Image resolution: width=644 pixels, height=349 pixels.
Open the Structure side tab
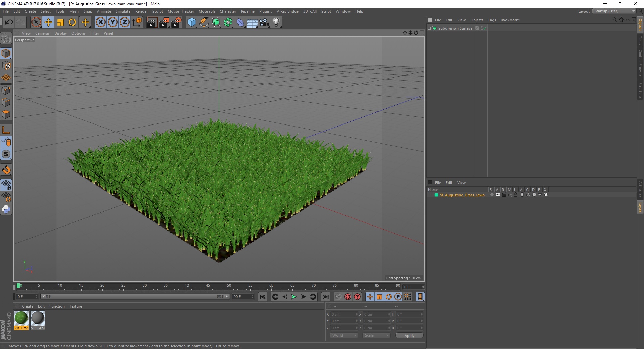640,90
